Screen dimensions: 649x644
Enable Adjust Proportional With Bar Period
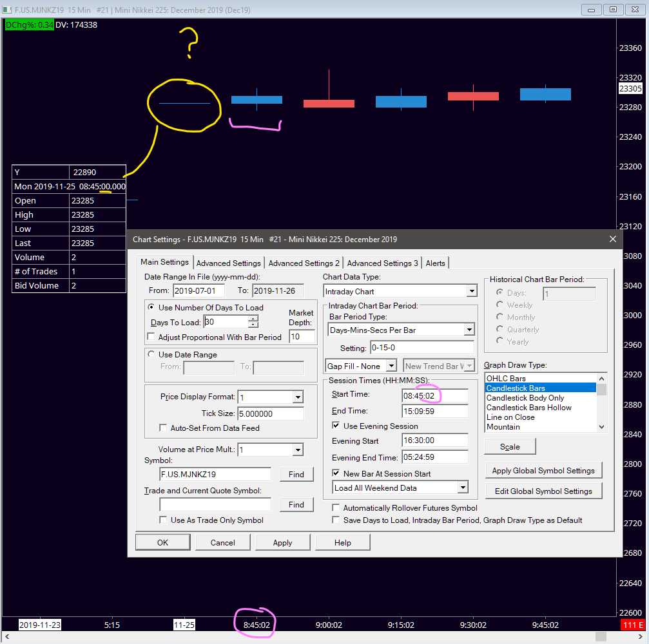click(x=151, y=337)
